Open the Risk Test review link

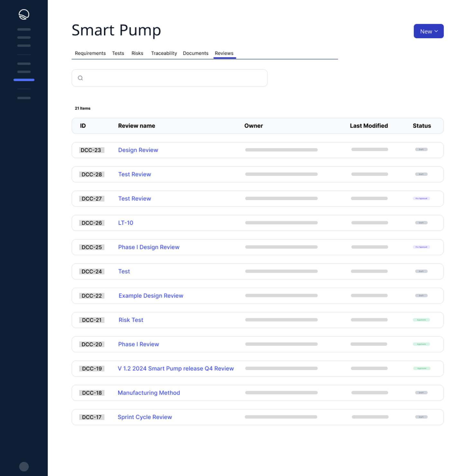(x=131, y=320)
